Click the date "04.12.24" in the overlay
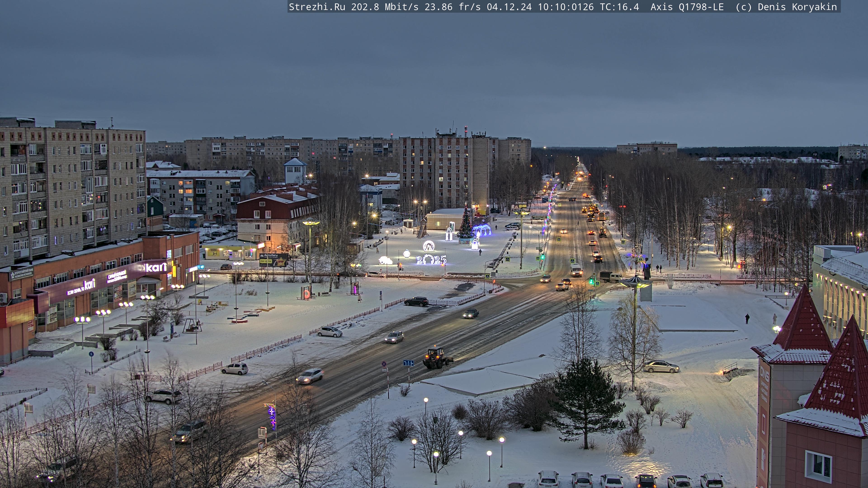Image resolution: width=868 pixels, height=488 pixels. 509,7
